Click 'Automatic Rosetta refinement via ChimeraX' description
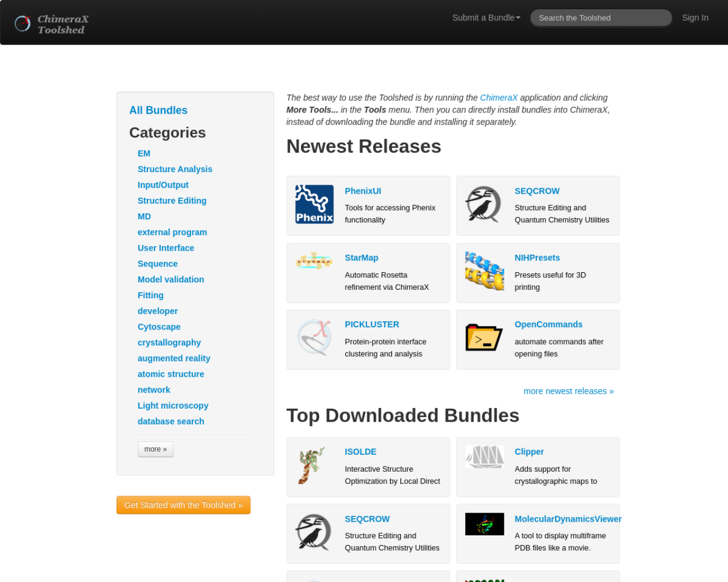 pyautogui.click(x=387, y=281)
